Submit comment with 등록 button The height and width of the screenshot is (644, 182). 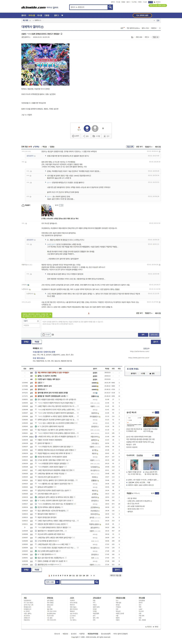(x=143, y=335)
